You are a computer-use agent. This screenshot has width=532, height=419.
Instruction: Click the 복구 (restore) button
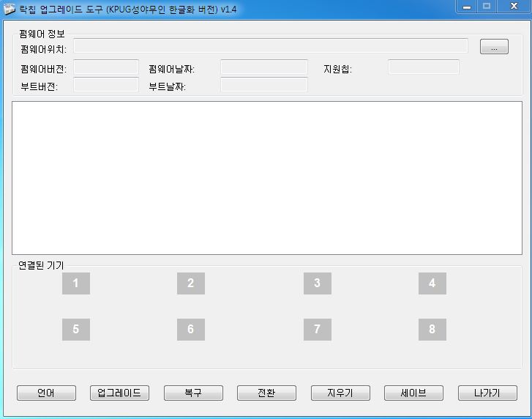[193, 393]
